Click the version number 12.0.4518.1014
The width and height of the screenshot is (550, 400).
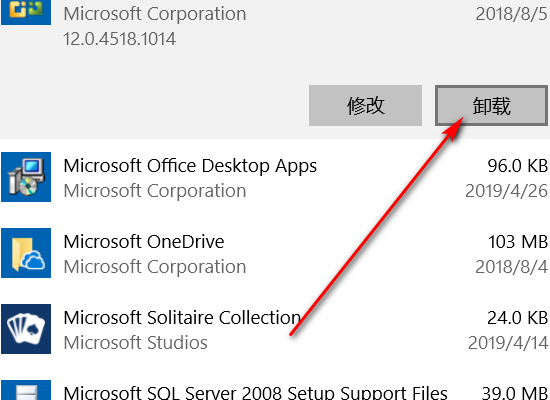click(119, 39)
